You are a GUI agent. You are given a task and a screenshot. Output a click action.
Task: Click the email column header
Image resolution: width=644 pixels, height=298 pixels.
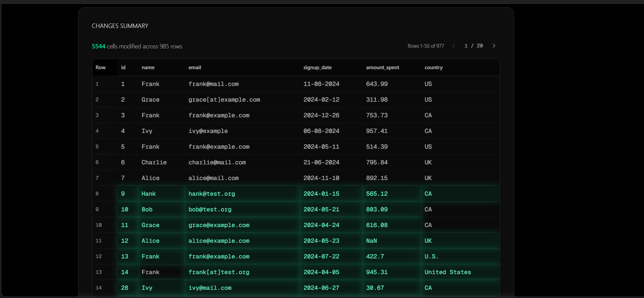(x=195, y=68)
